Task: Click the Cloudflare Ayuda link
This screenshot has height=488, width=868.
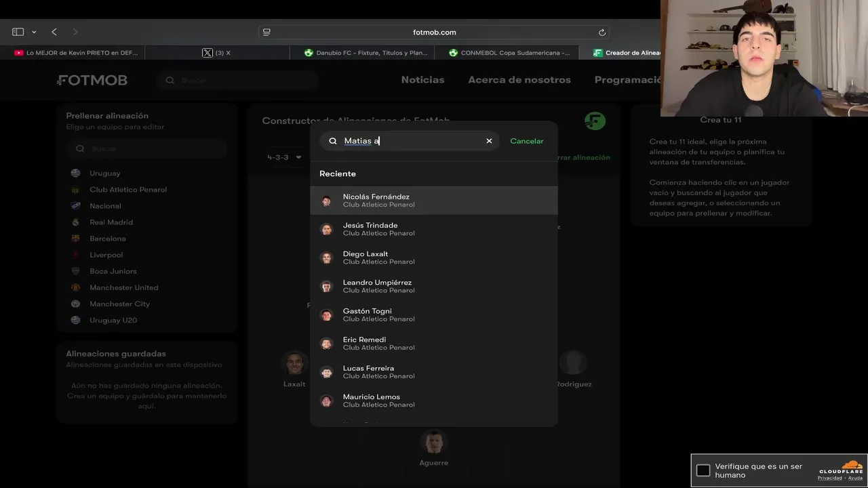Action: [x=855, y=478]
